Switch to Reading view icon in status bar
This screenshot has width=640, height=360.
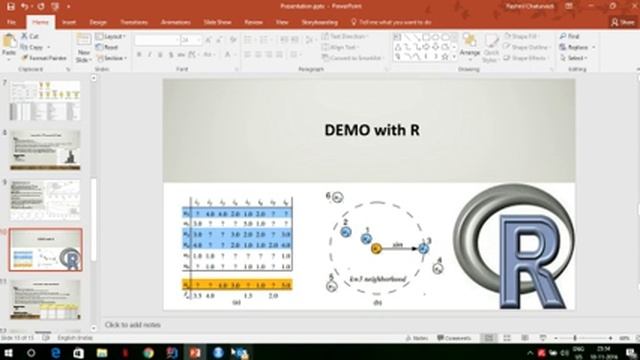pyautogui.click(x=524, y=338)
